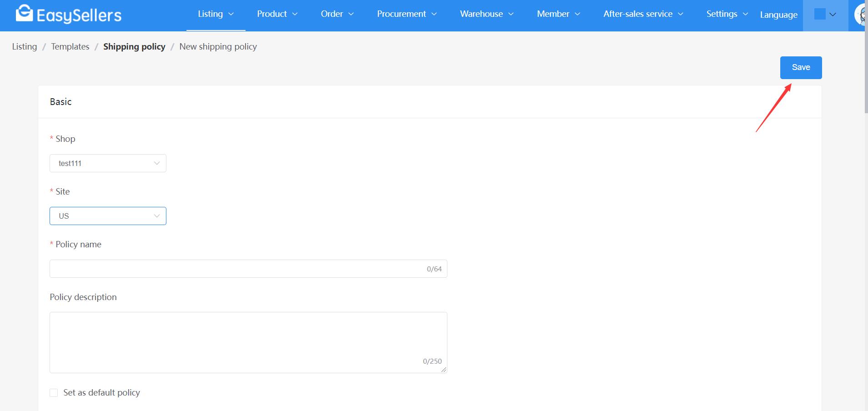
Task: Click the EasySellers logo icon
Action: tap(24, 14)
